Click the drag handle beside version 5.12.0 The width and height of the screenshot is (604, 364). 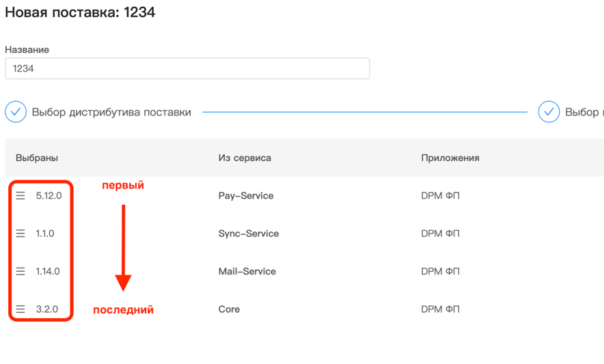20,195
